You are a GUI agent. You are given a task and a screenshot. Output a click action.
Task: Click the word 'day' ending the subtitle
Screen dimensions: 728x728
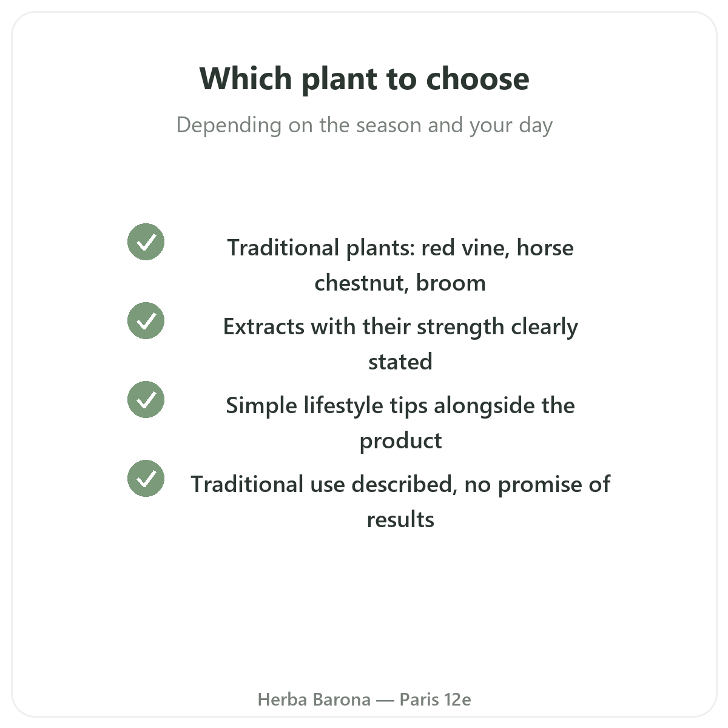coord(536,126)
